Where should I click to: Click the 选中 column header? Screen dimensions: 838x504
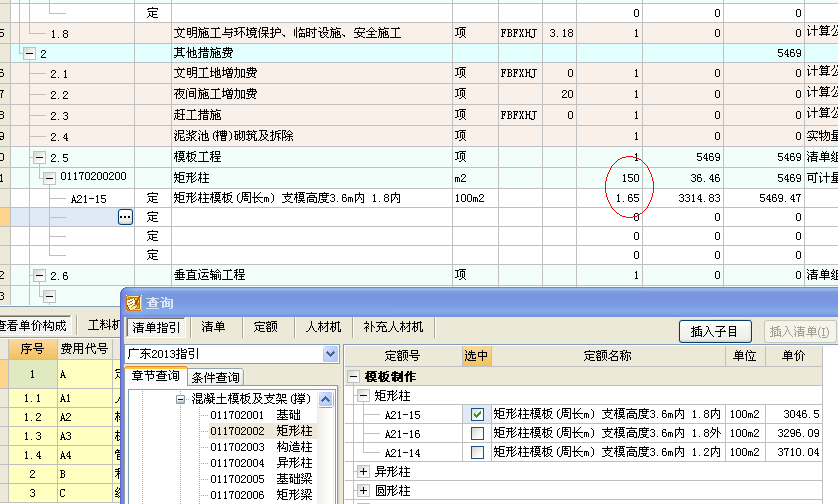tap(476, 355)
